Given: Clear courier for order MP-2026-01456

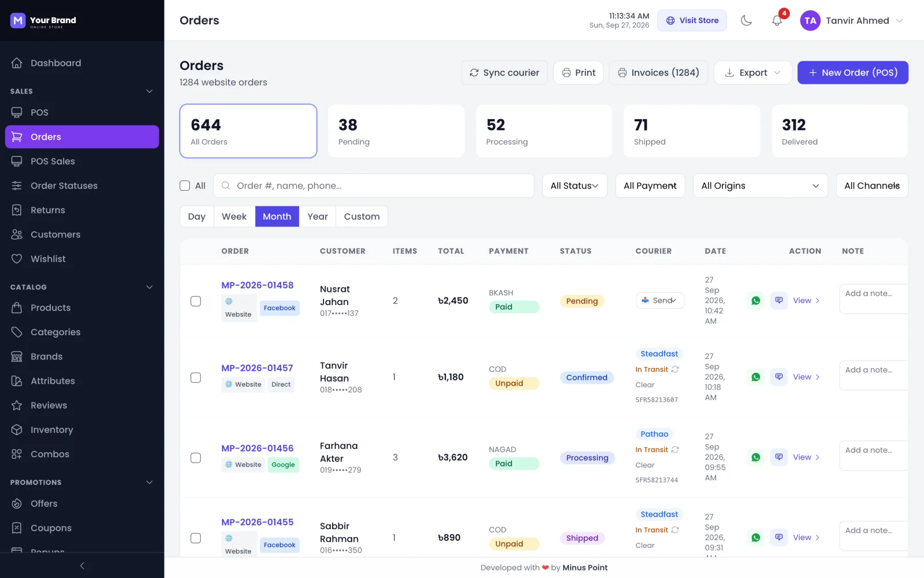Looking at the screenshot, I should pyautogui.click(x=645, y=465).
